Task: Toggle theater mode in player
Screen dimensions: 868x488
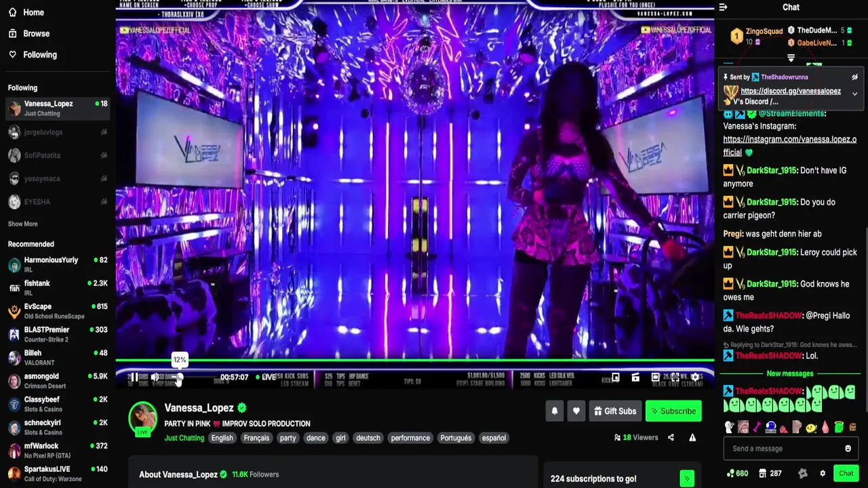Action: [x=655, y=378]
